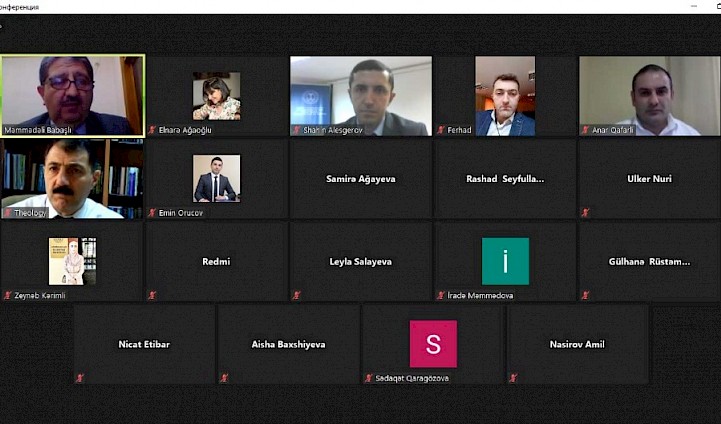
Task: Select the Theology participant video
Action: coord(72,179)
